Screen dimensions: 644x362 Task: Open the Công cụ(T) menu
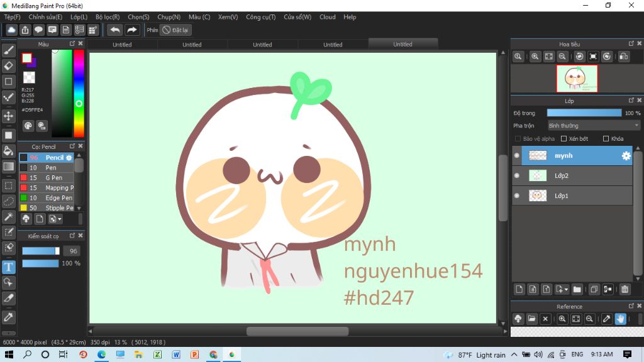(x=261, y=17)
